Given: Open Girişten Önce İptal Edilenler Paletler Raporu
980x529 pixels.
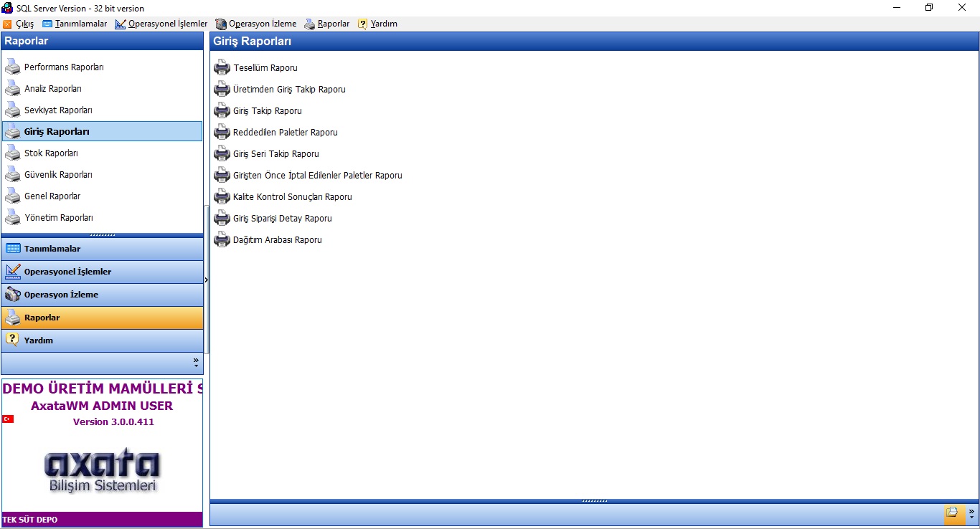Looking at the screenshot, I should click(317, 176).
